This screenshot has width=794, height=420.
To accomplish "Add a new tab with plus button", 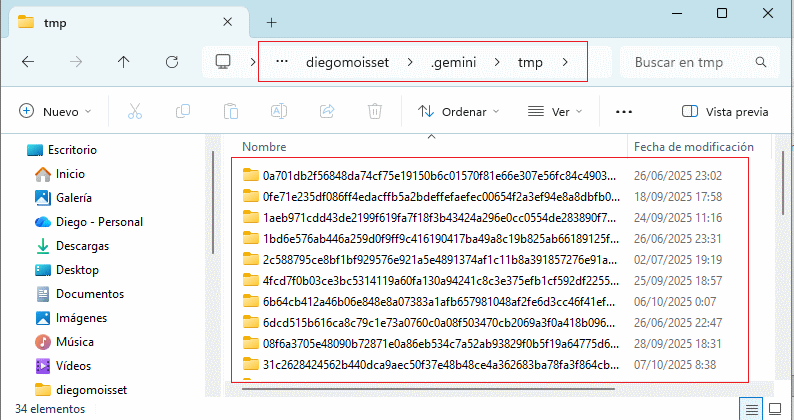I will [271, 22].
